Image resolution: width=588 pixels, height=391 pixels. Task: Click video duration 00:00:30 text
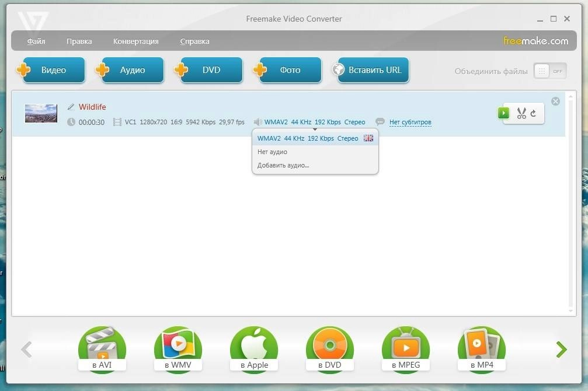click(x=92, y=122)
